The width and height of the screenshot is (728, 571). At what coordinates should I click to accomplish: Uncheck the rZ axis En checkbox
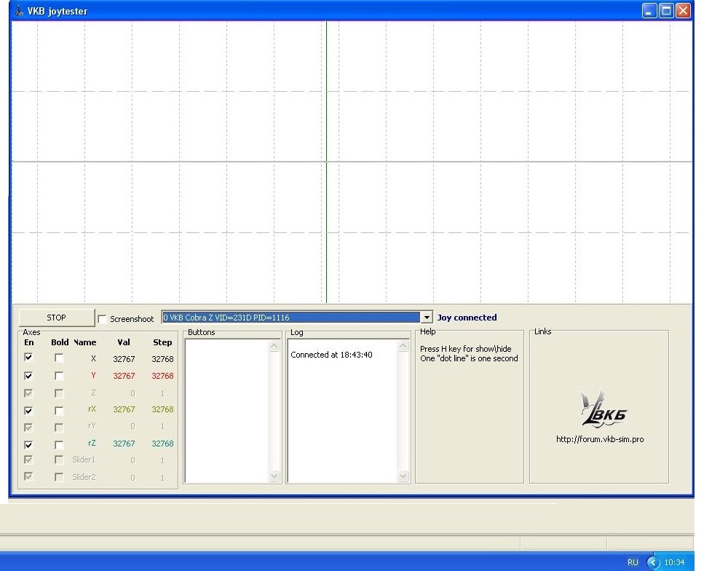pyautogui.click(x=28, y=444)
